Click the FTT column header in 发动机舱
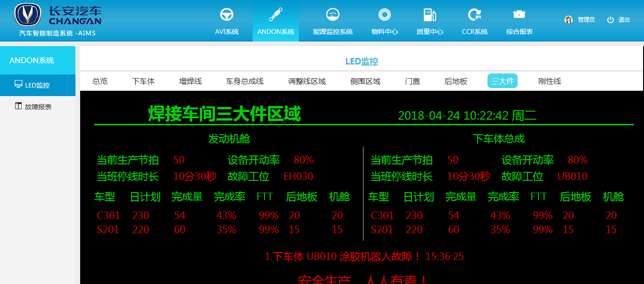644x284 pixels. click(x=265, y=196)
